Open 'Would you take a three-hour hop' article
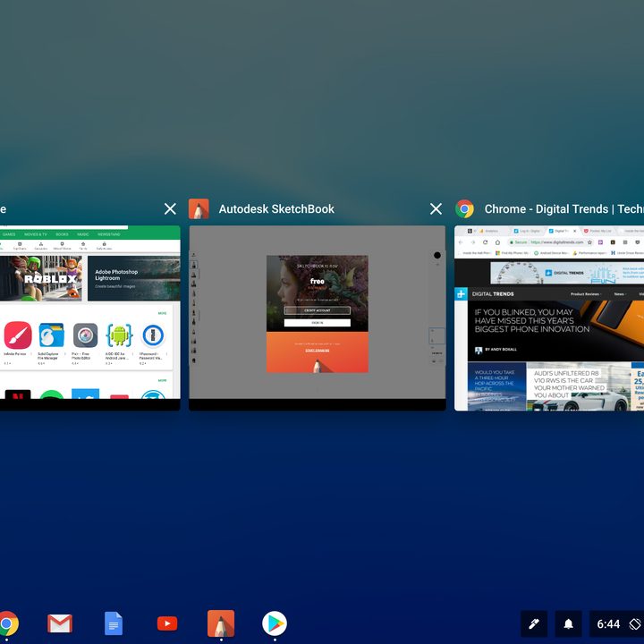The width and height of the screenshot is (644, 644). pos(496,386)
